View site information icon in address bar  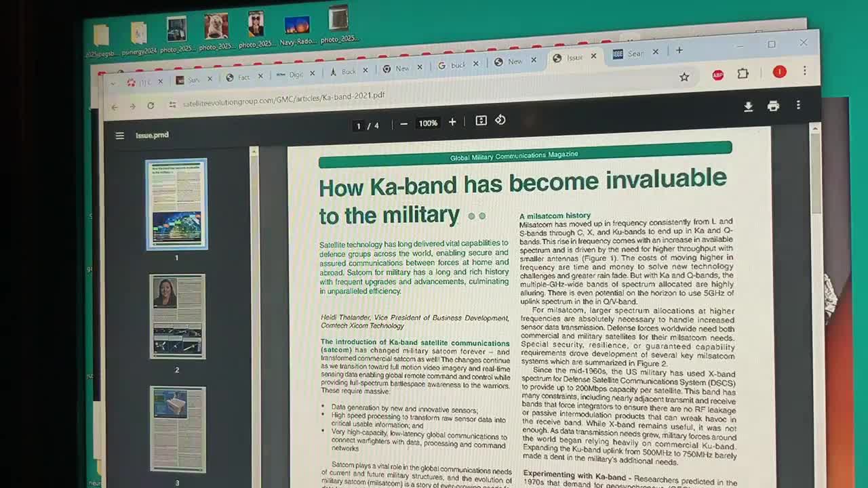172,104
